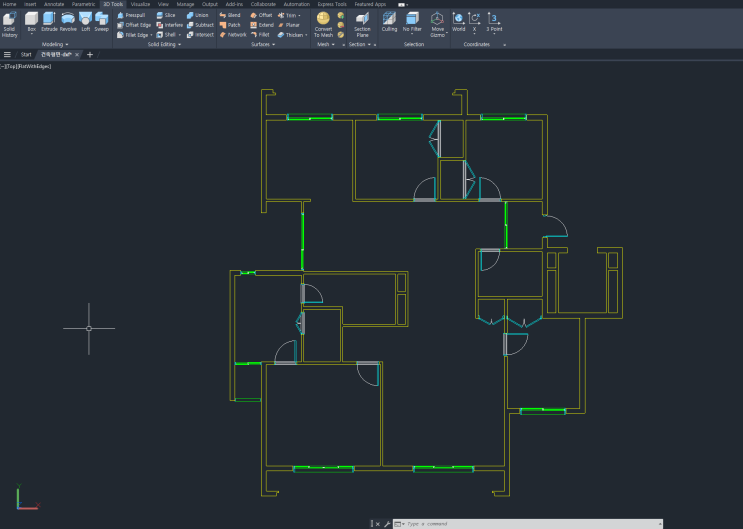
Task: Rotate UCS about X axis
Action: (x=474, y=23)
